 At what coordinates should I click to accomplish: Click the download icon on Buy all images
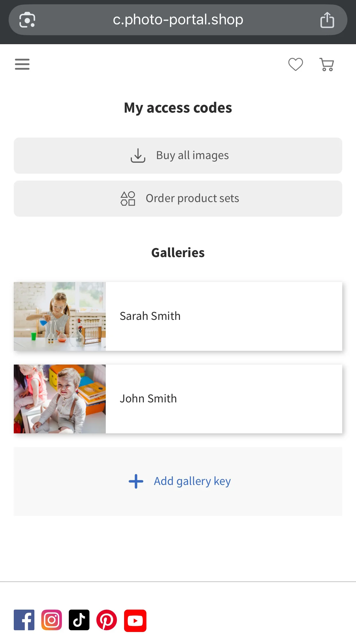pyautogui.click(x=138, y=156)
